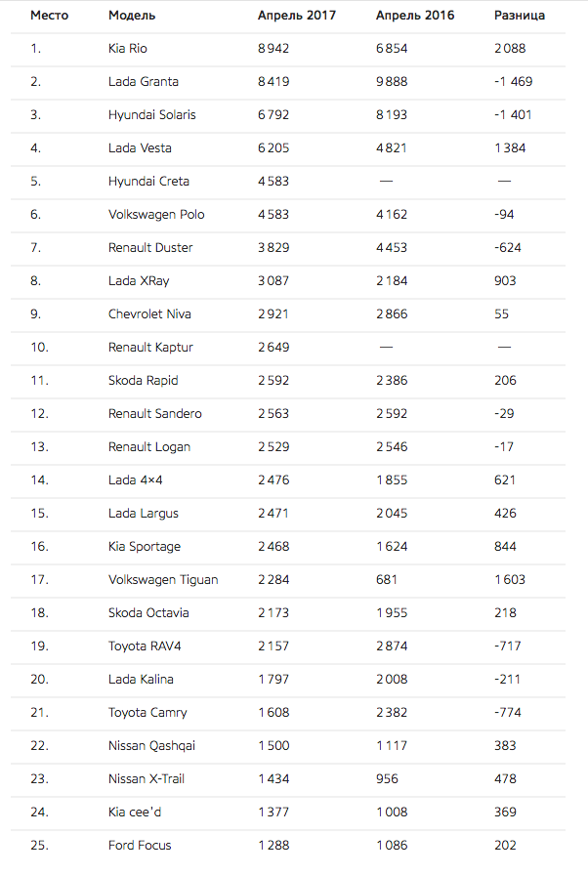Select the Volkswagen Polo model name
This screenshot has height=875, width=588.
click(156, 215)
